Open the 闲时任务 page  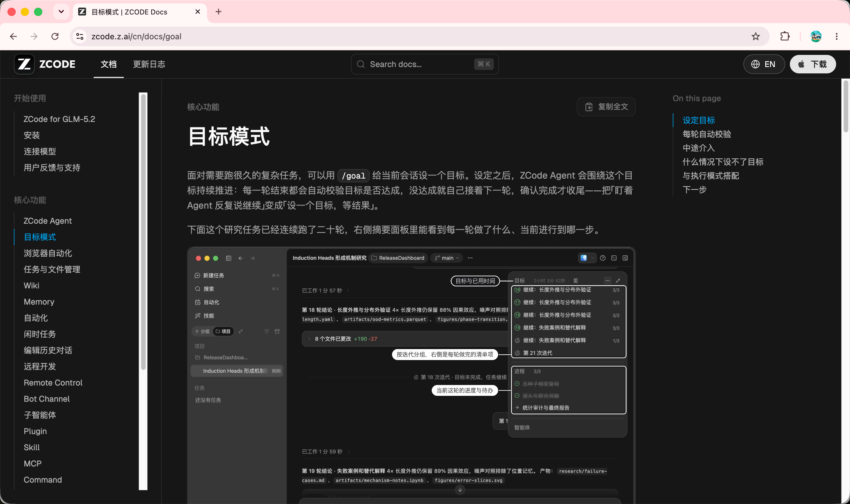[x=40, y=334]
